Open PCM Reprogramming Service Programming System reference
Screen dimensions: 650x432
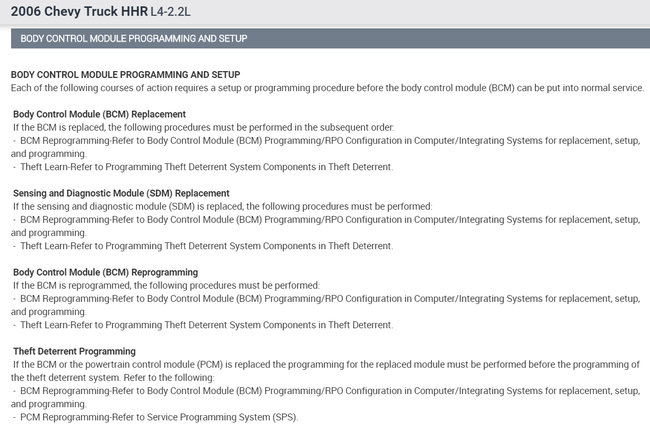158,416
